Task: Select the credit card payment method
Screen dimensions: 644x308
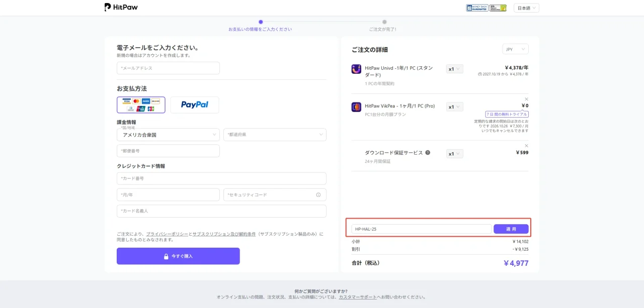Action: [141, 105]
